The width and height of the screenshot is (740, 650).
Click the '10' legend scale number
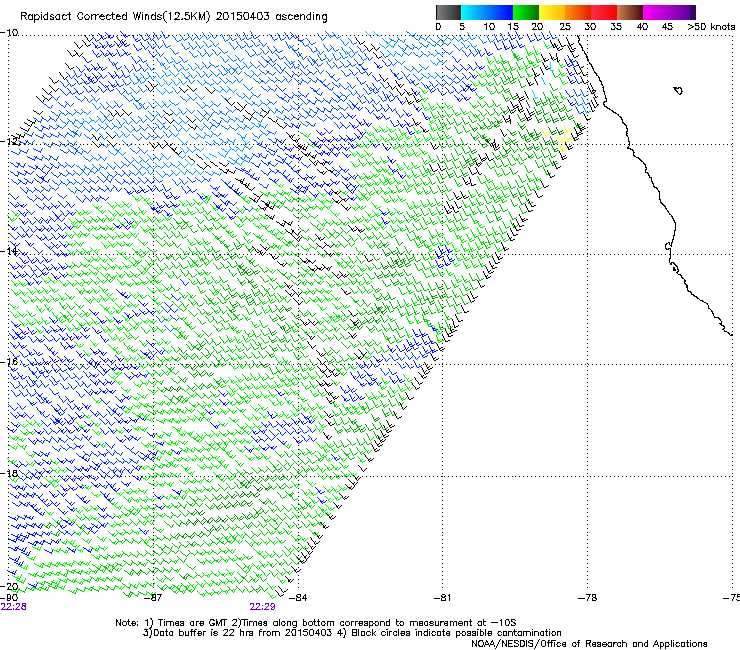[x=489, y=27]
